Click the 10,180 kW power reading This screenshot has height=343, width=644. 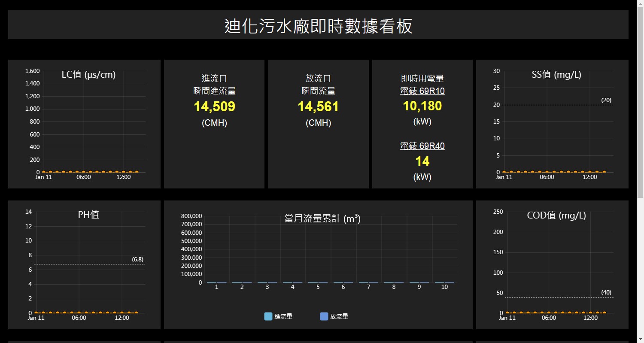tap(422, 106)
